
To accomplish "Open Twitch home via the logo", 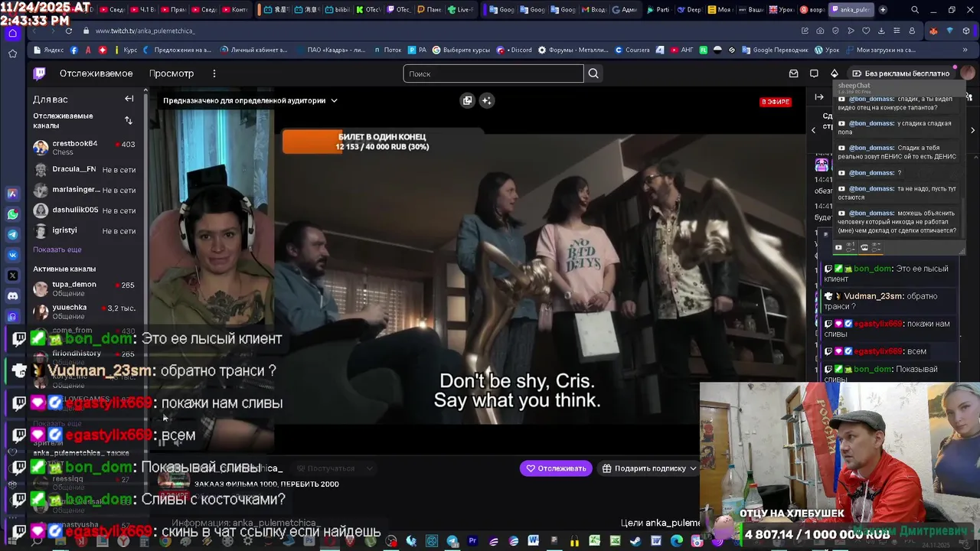I will [x=39, y=73].
